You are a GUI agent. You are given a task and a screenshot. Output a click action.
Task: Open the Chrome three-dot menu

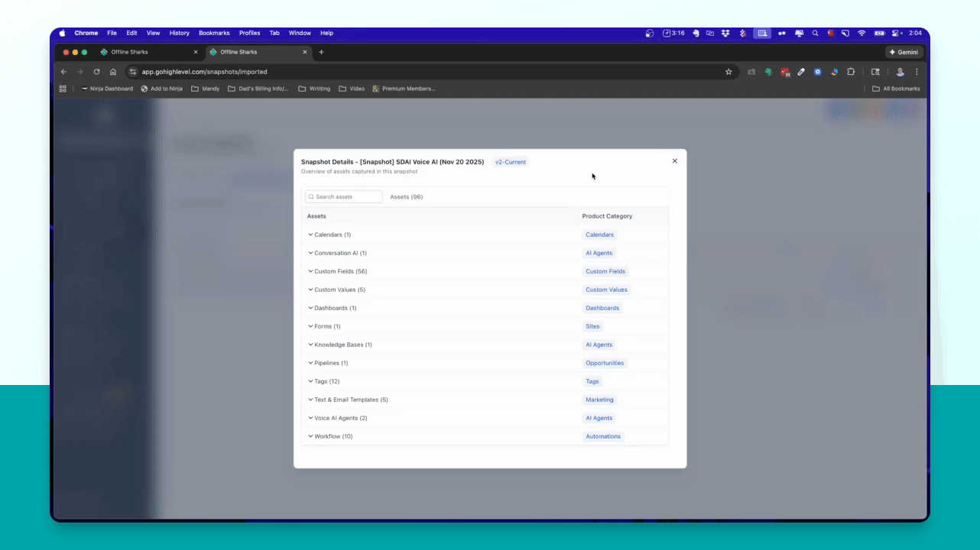917,72
